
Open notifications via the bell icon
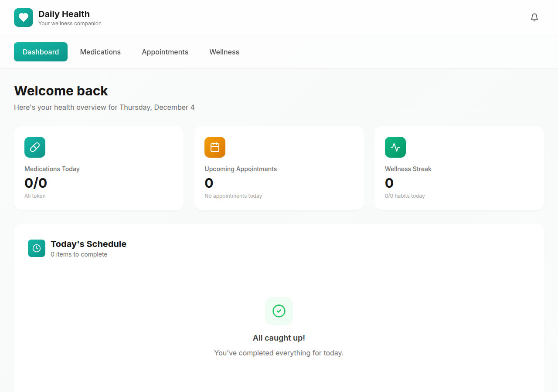(x=534, y=17)
